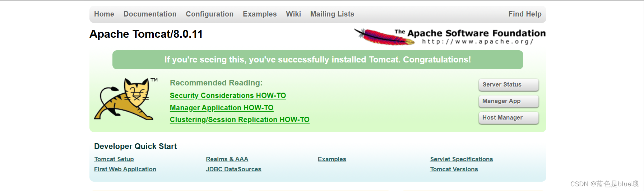Open Security Considerations HOW-TO link

tap(228, 95)
